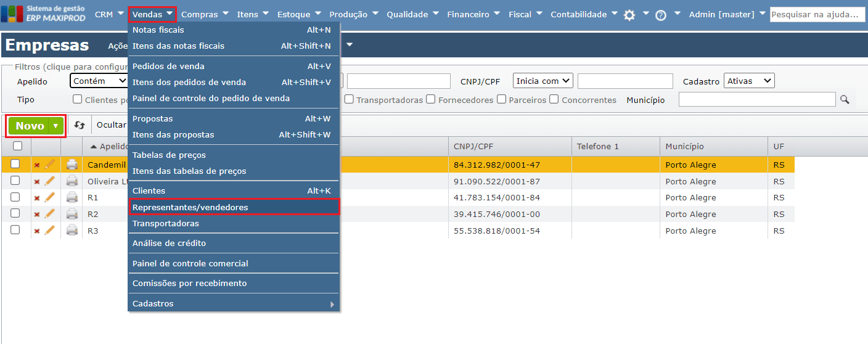Image resolution: width=868 pixels, height=344 pixels.
Task: Check the R1 row checkbox
Action: coord(15,197)
